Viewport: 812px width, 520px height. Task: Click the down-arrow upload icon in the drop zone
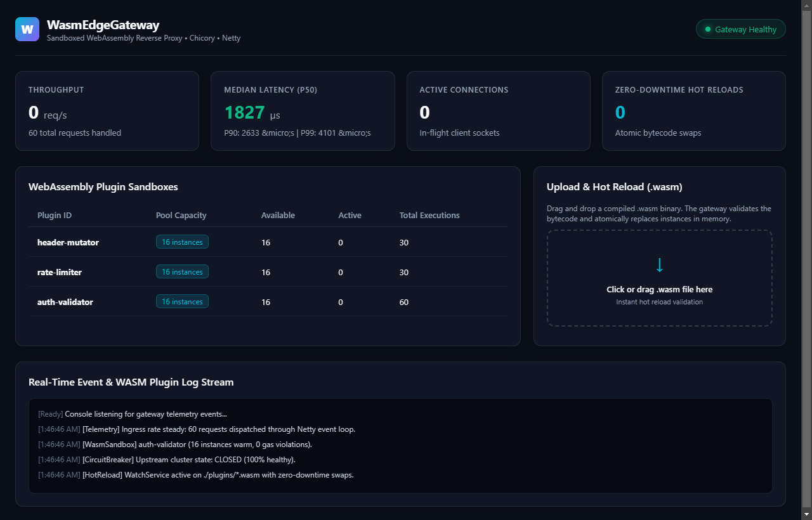(660, 265)
